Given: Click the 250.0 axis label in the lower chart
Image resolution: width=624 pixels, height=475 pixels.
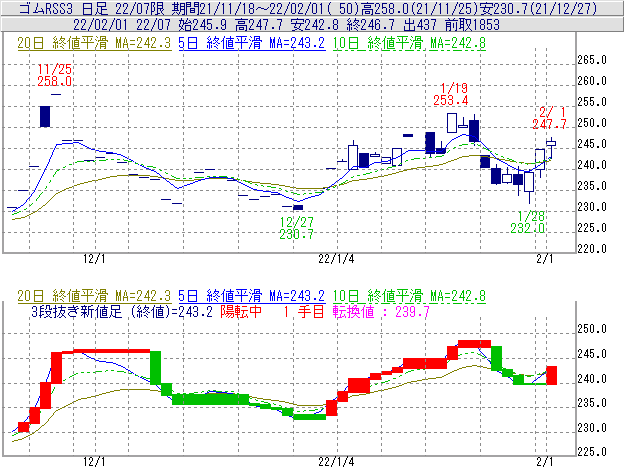Looking at the screenshot, I should [x=592, y=329].
